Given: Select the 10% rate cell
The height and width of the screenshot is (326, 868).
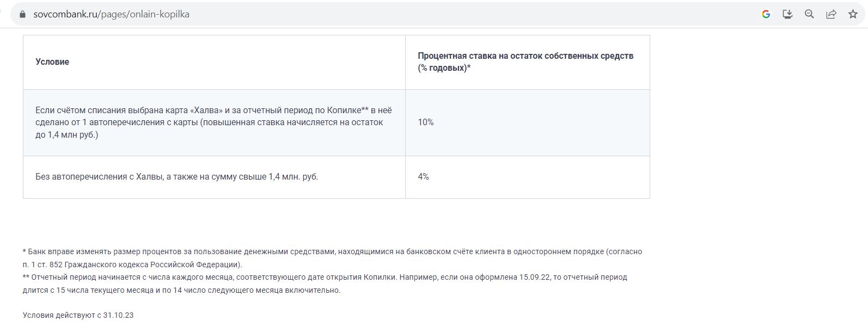Looking at the screenshot, I should [x=426, y=122].
